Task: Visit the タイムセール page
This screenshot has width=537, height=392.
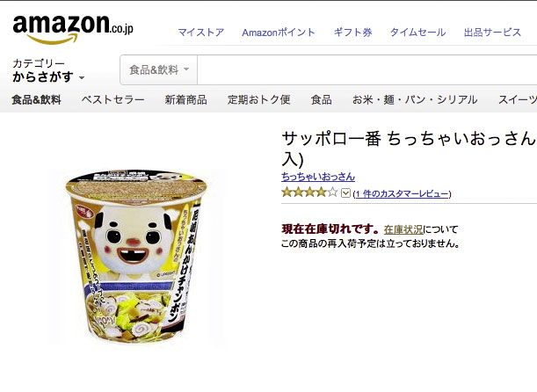Action: click(x=417, y=33)
